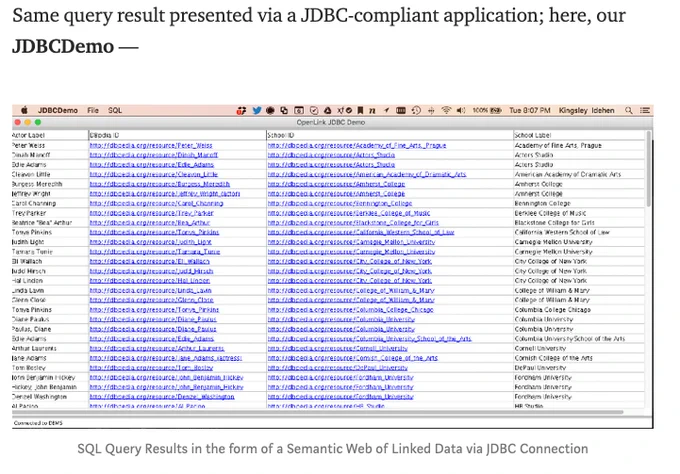680x474 pixels.
Task: Open the Academy_of_Fine_Arts,_Prague link
Action: pos(357,146)
